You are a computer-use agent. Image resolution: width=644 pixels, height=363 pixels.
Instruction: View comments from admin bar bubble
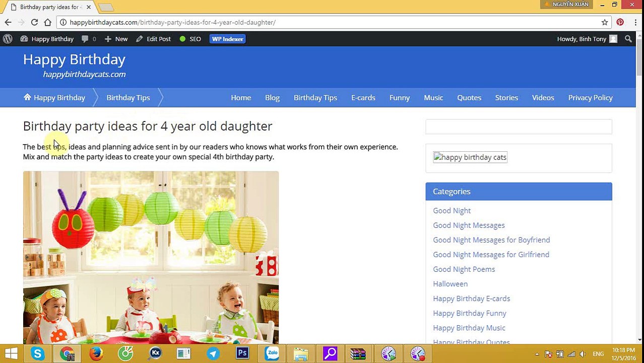click(89, 39)
